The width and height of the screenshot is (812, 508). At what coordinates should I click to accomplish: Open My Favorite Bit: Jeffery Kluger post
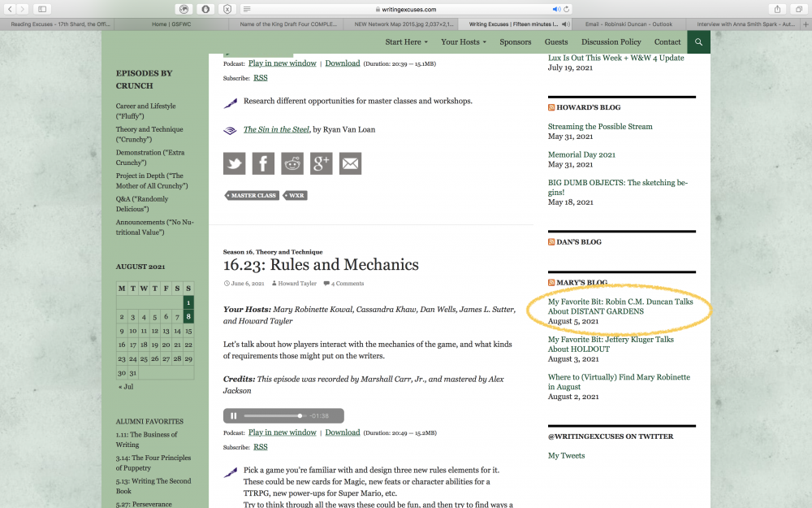click(x=611, y=344)
